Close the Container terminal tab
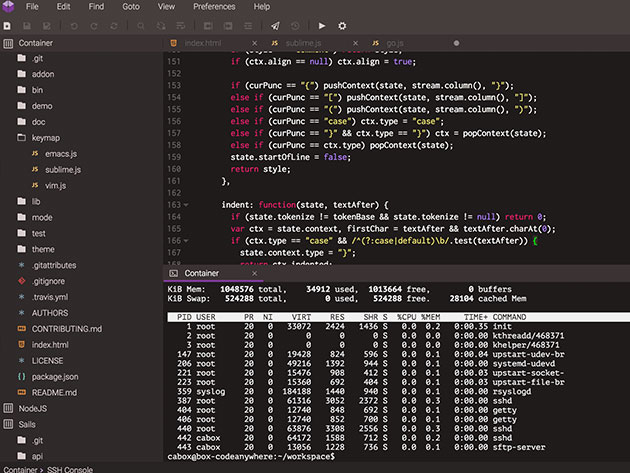Viewport: 630px width, 473px height. (254, 273)
